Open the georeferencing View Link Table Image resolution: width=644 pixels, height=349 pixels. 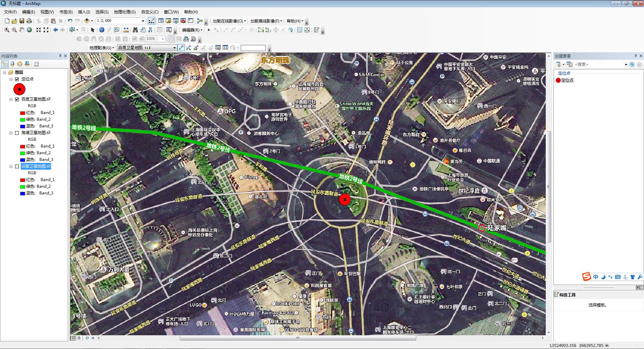[x=225, y=48]
